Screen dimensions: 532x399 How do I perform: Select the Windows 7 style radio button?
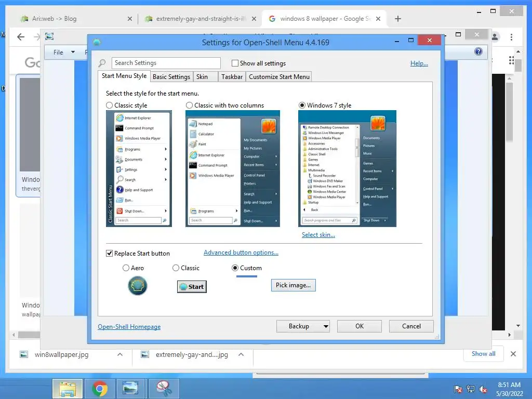302,105
